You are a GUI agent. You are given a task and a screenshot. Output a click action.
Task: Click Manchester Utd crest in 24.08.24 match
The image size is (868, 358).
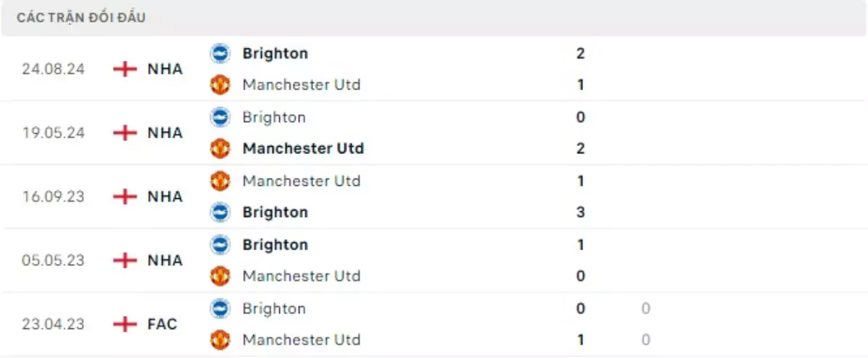[220, 85]
